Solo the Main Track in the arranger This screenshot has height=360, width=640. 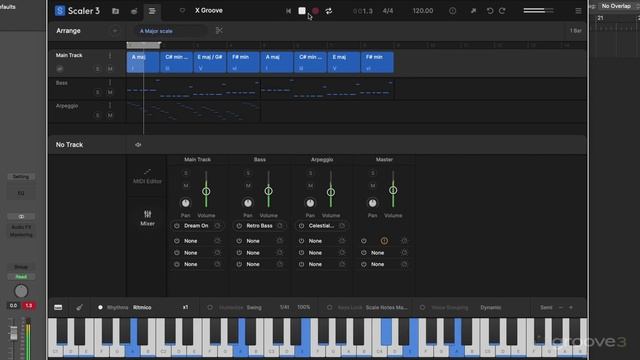pos(97,69)
